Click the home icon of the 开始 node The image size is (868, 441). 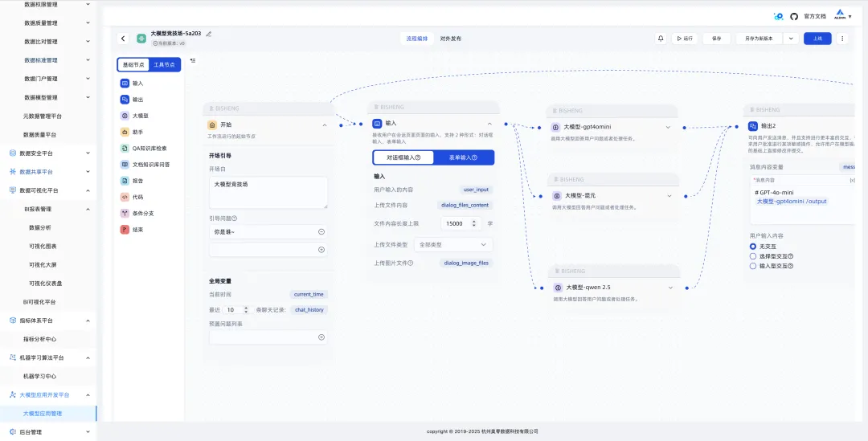coord(211,125)
